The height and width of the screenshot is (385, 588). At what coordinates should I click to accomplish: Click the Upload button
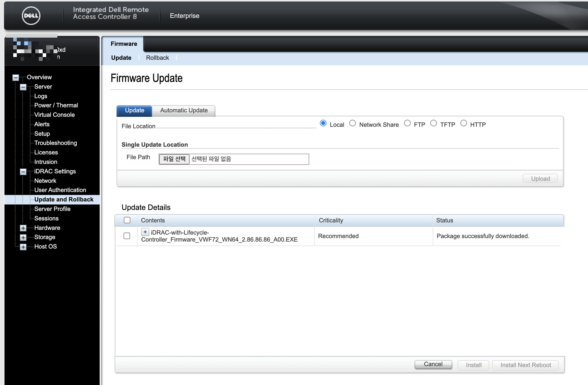[540, 179]
